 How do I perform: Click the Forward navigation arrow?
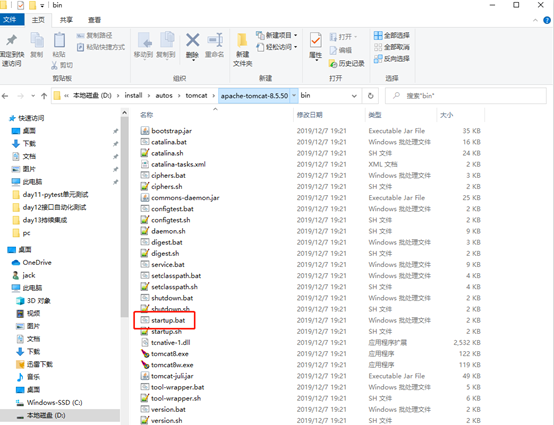(20, 96)
